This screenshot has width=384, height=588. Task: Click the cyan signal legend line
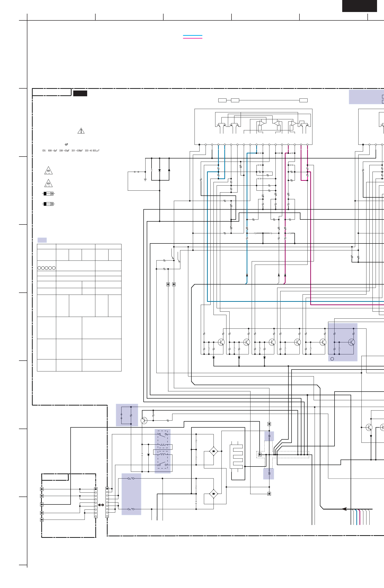[x=193, y=36]
